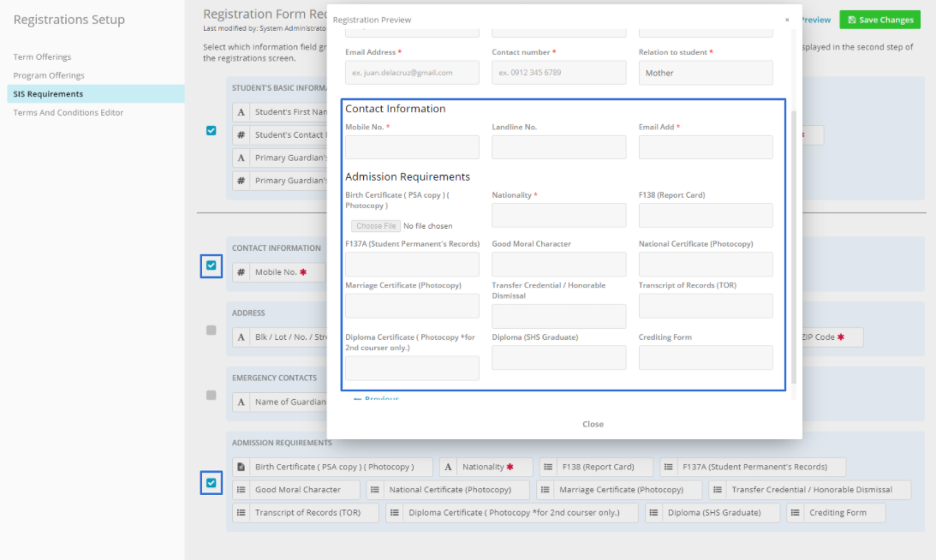The width and height of the screenshot is (936, 560).
Task: Click the list icon beside Good Moral Character chip
Action: [241, 490]
